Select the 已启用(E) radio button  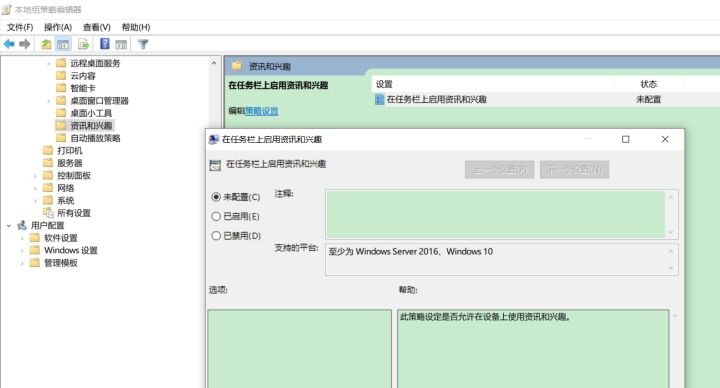216,216
